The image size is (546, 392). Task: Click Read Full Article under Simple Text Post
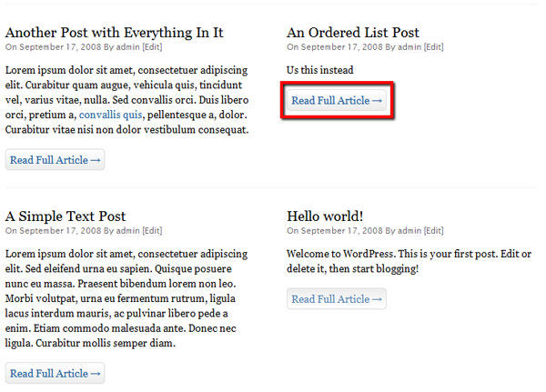coord(55,374)
